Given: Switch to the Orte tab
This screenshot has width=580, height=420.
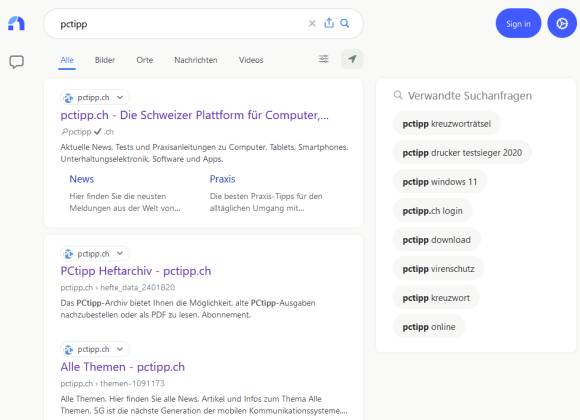Looking at the screenshot, I should tap(145, 60).
